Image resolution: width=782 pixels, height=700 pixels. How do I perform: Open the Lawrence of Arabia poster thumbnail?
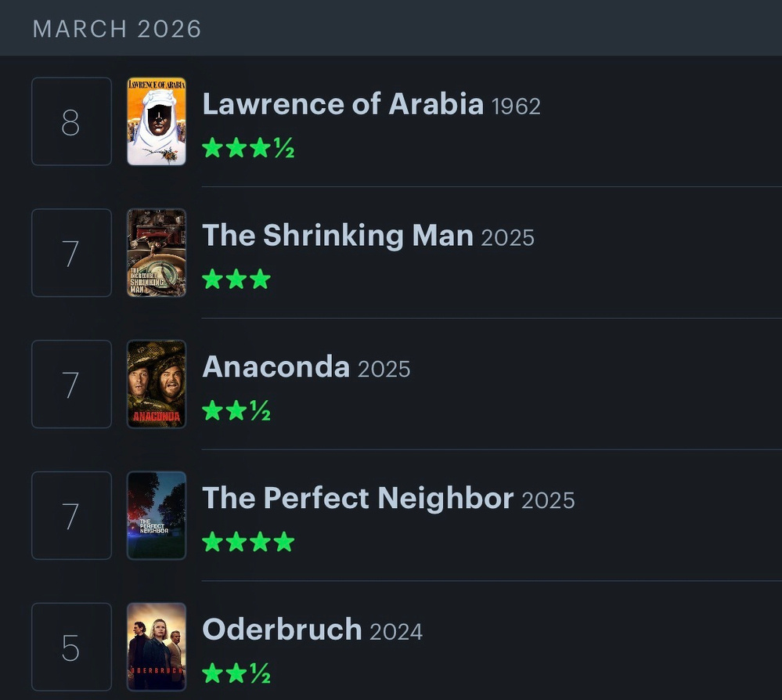[157, 121]
